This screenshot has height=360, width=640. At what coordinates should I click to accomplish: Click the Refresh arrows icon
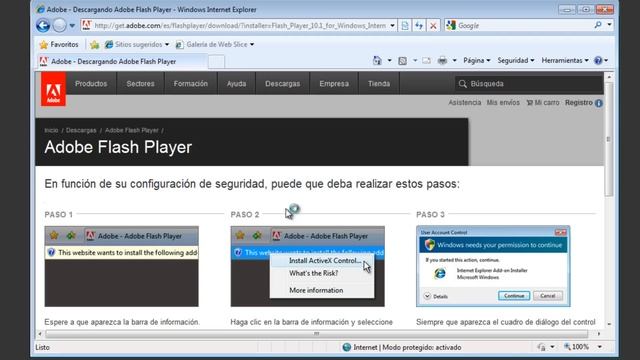click(419, 26)
